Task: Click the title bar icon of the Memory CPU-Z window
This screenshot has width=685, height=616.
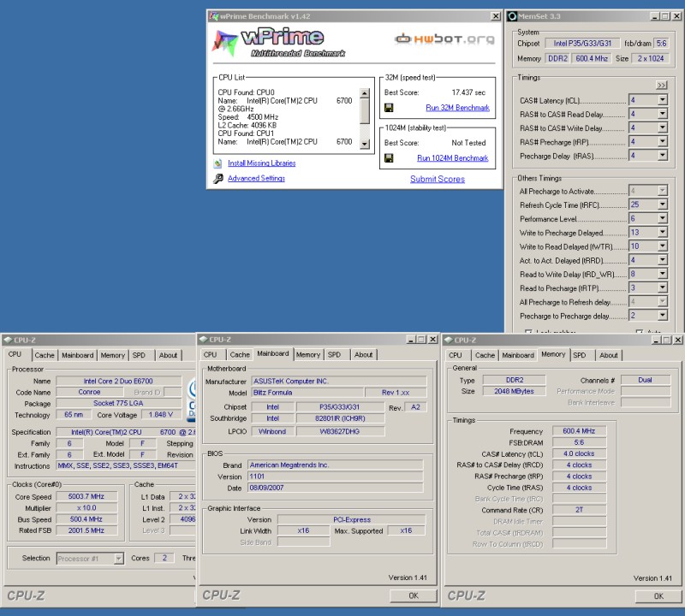Action: click(448, 340)
